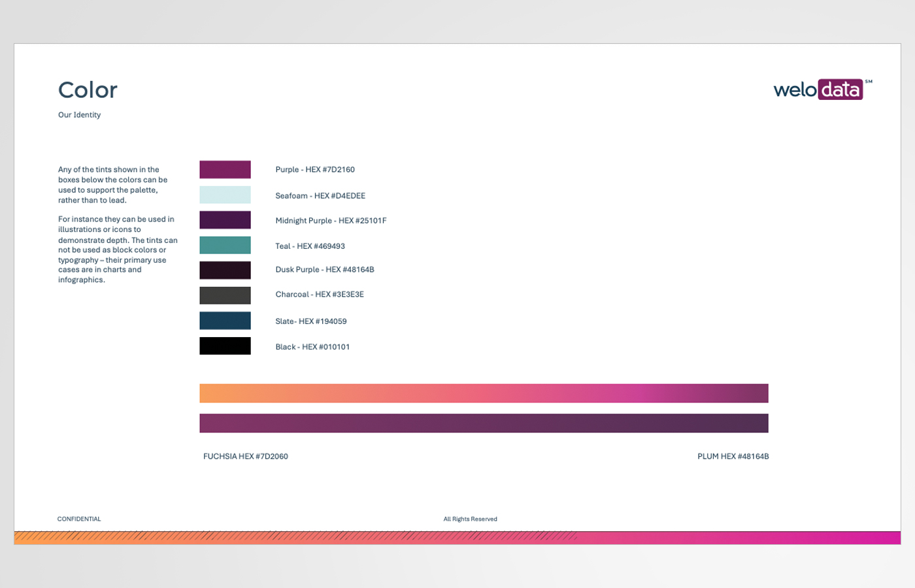This screenshot has width=915, height=588.
Task: Select the Purple color swatch
Action: pyautogui.click(x=225, y=169)
